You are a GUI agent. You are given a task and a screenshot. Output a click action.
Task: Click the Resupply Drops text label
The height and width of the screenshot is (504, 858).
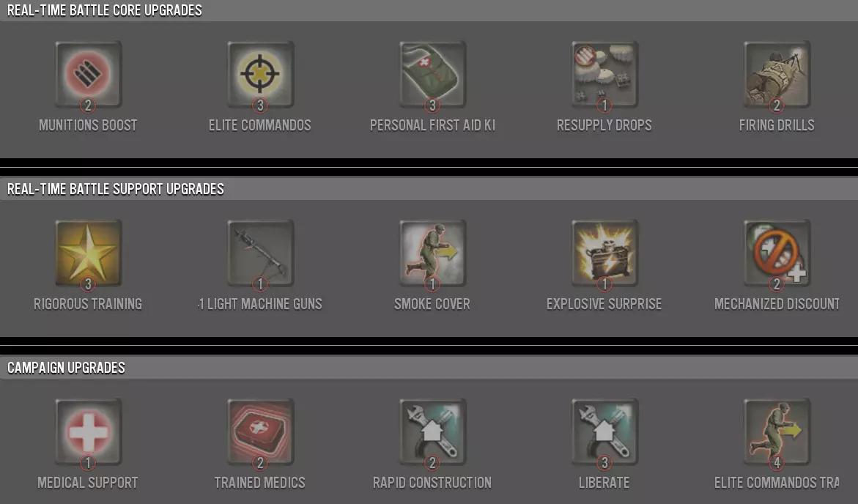tap(604, 125)
